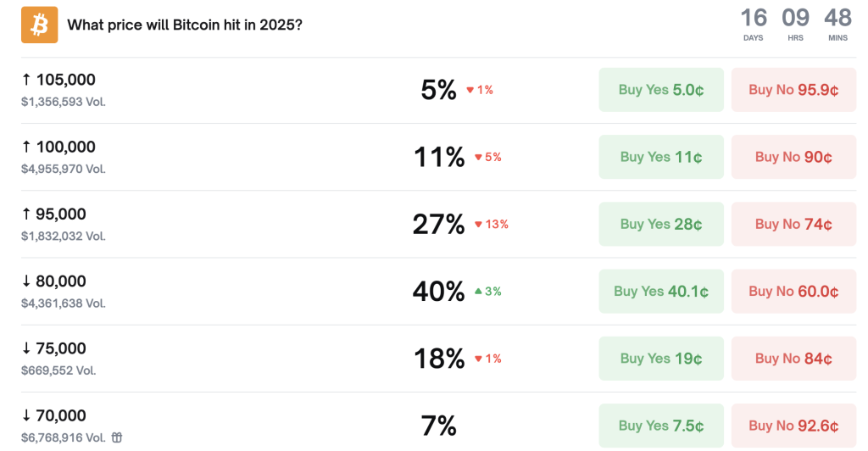Click Buy No 95.9¢ for 105,000
Image resolution: width=868 pixels, height=451 pixels.
click(793, 90)
